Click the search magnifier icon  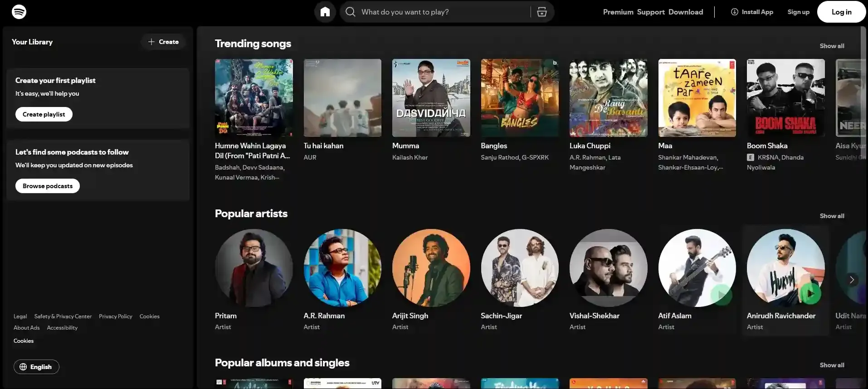351,12
